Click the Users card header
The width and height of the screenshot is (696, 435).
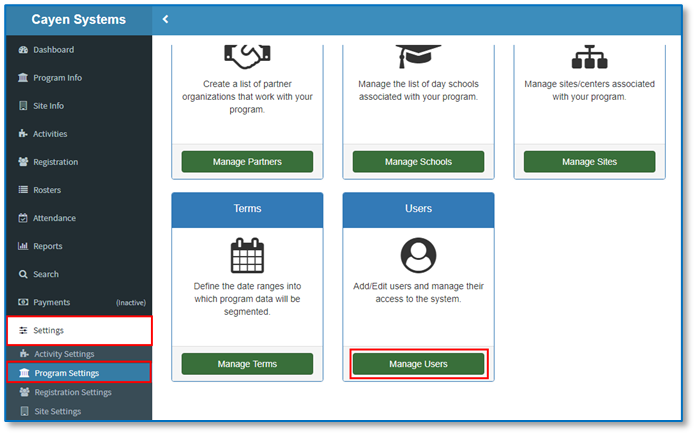pyautogui.click(x=418, y=210)
